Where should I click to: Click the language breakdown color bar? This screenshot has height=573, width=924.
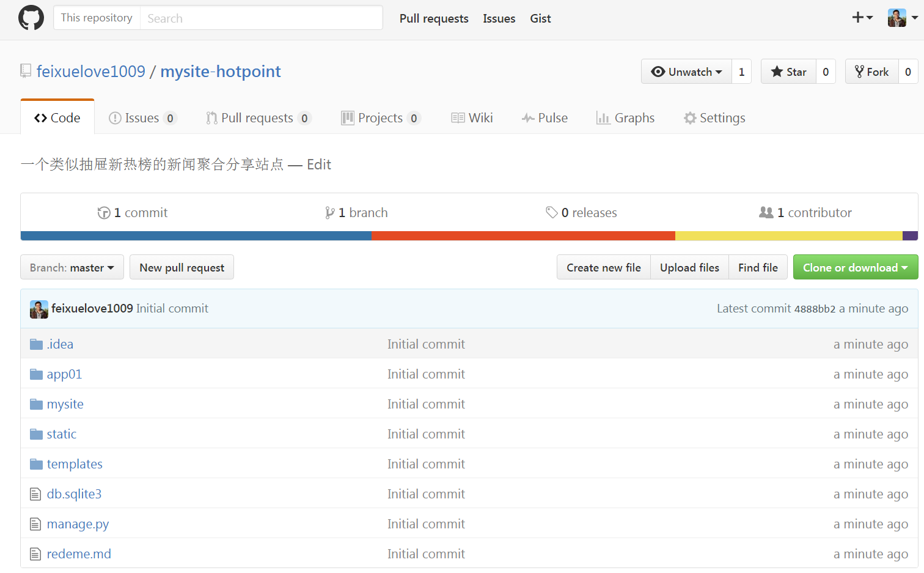469,236
